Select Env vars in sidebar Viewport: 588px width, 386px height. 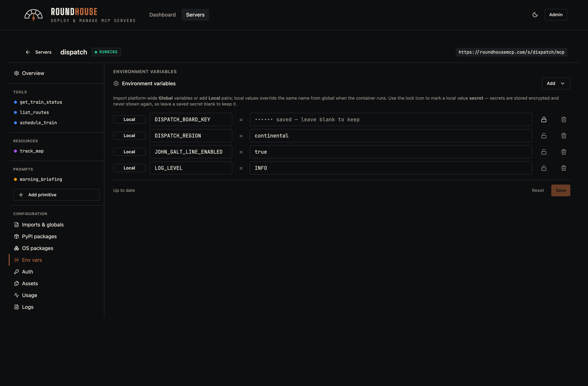56,260
